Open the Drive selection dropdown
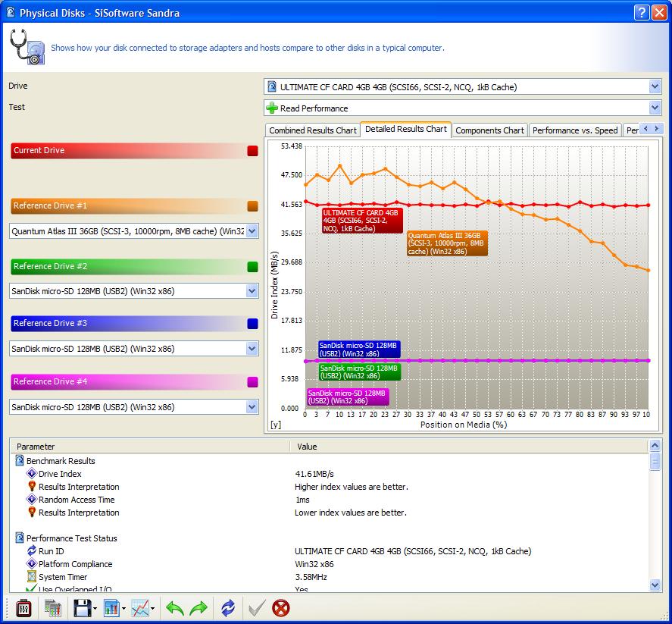The image size is (672, 624). (x=655, y=86)
